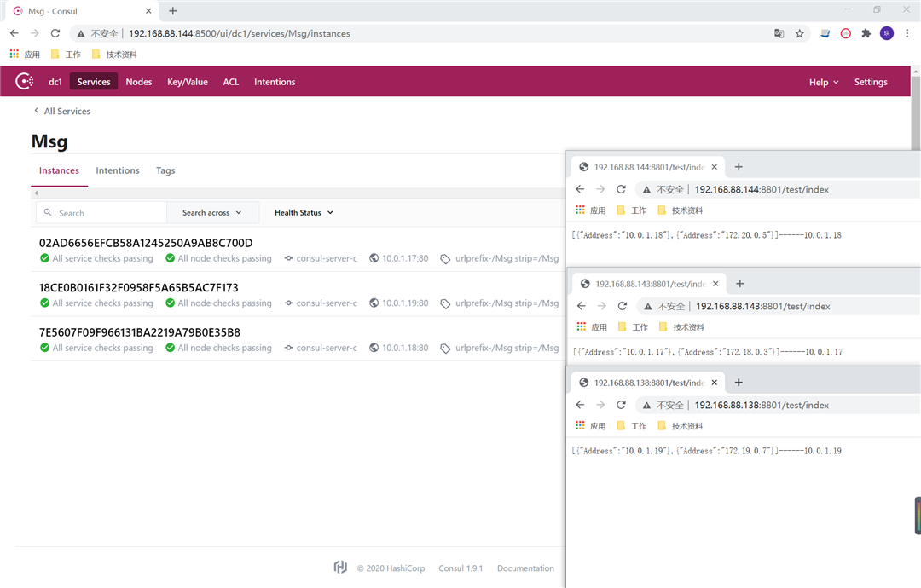Open the apps grid in main bookmarks bar
Image resolution: width=921 pixels, height=588 pixels.
tap(14, 54)
